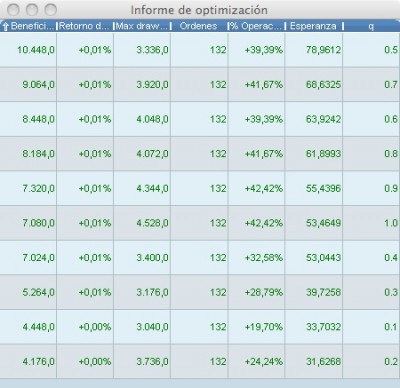The width and height of the screenshot is (400, 388).
Task: Click the sort arrow on Beneficio column
Action: (x=5, y=27)
